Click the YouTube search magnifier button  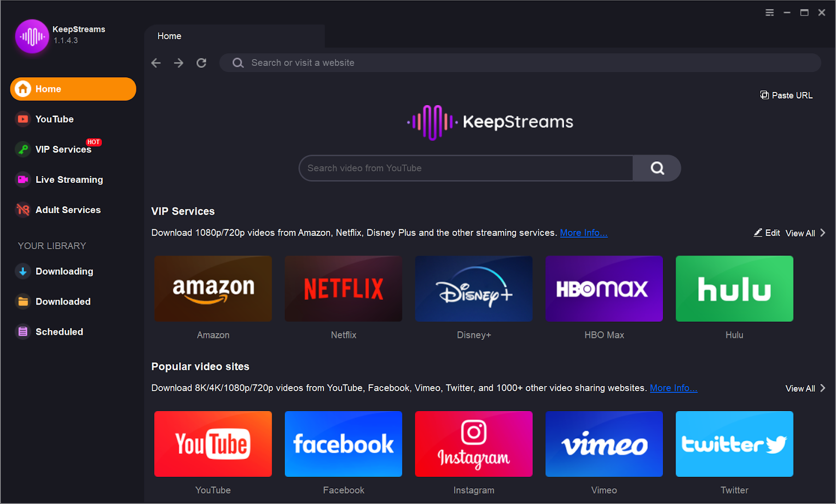(x=657, y=168)
